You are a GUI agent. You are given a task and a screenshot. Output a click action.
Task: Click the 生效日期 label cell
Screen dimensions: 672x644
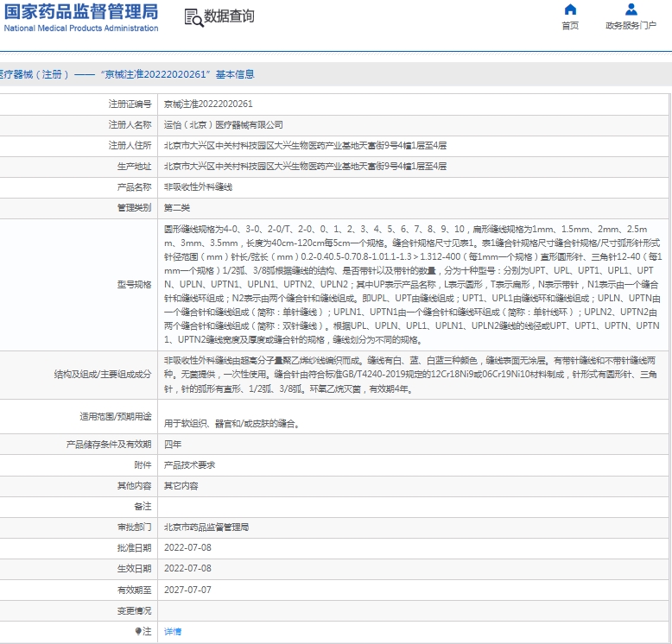[77, 569]
